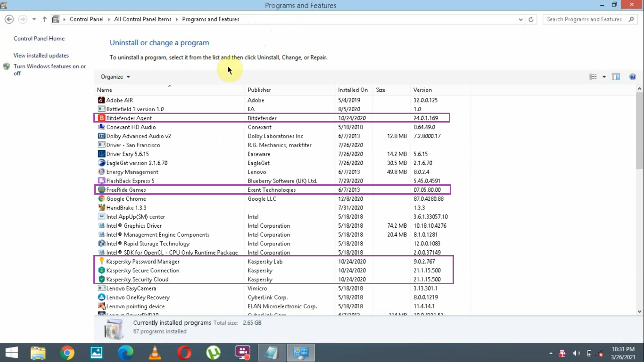Open the Help question mark icon
Viewport: 644px width, 362px height.
tap(633, 77)
